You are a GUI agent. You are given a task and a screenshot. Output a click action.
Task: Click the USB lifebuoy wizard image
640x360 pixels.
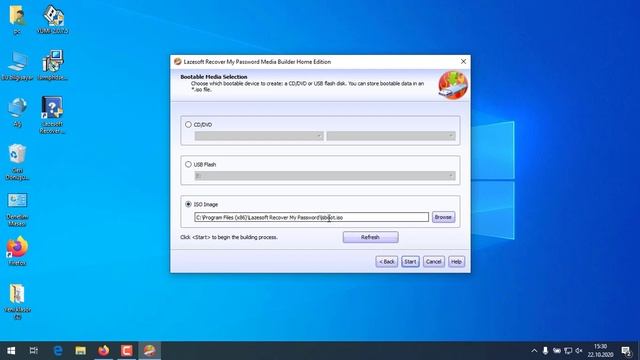[453, 85]
